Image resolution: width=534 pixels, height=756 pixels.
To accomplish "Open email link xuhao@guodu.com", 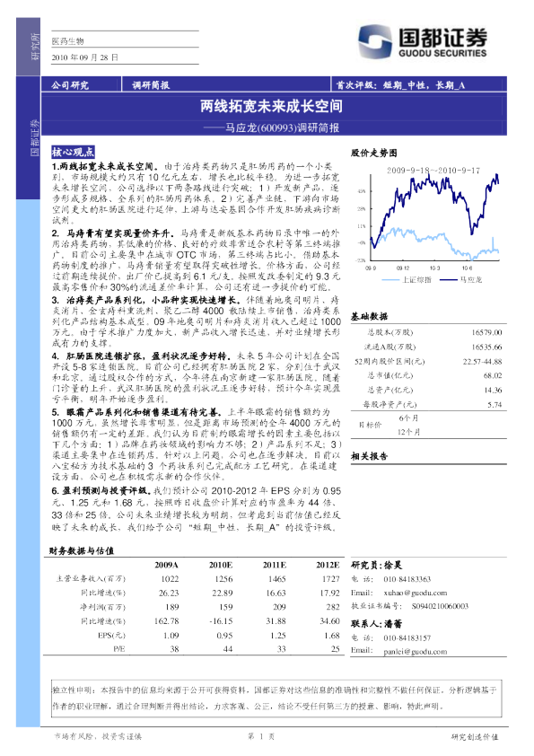I will (416, 593).
